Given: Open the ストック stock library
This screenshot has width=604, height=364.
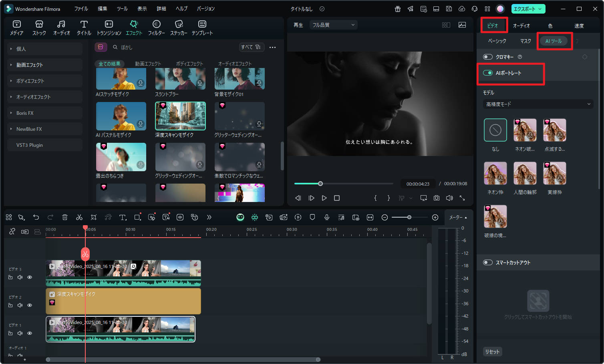Looking at the screenshot, I should (x=39, y=28).
